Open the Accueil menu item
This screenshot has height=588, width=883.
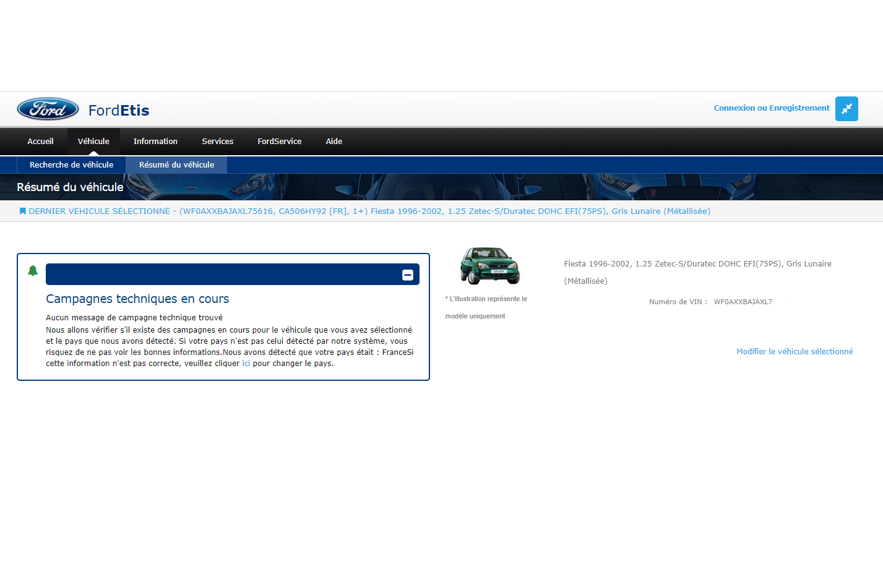(x=40, y=142)
